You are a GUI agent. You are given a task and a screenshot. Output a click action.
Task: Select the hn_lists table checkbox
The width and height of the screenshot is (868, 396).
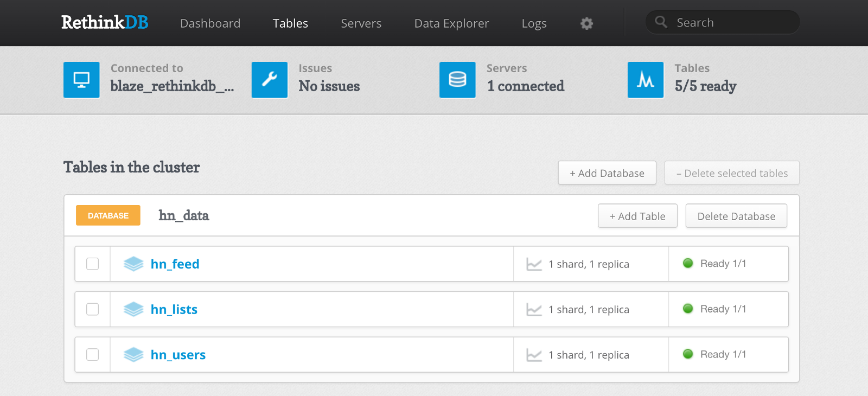[x=93, y=309]
